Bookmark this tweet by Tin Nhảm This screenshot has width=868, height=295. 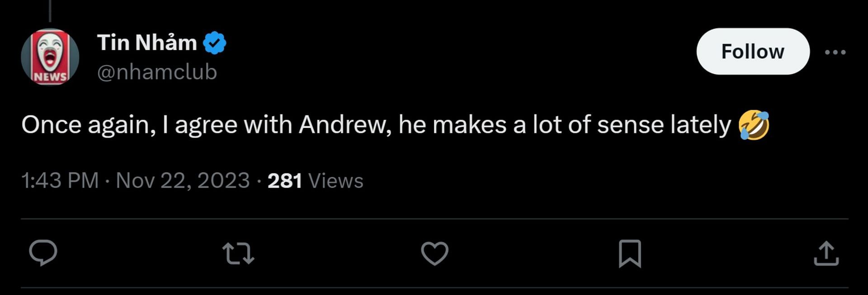click(630, 253)
